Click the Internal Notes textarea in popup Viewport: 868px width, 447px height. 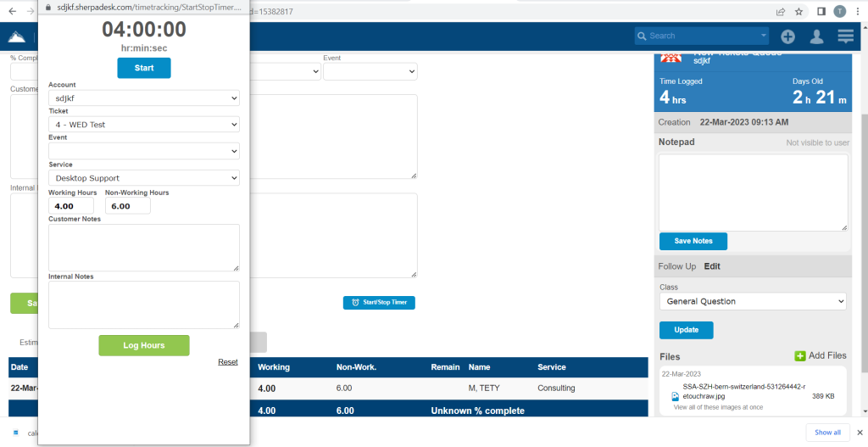pyautogui.click(x=144, y=305)
